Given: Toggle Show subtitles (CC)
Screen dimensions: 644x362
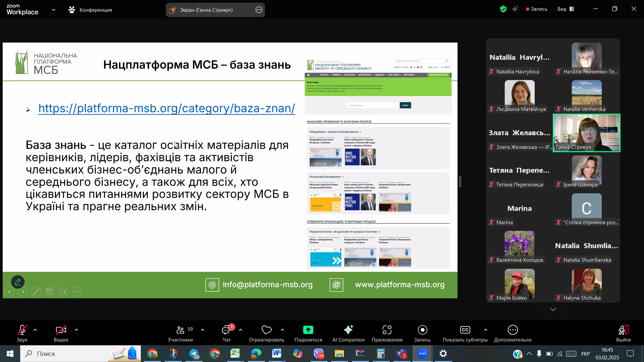Looking at the screenshot, I should (x=465, y=330).
